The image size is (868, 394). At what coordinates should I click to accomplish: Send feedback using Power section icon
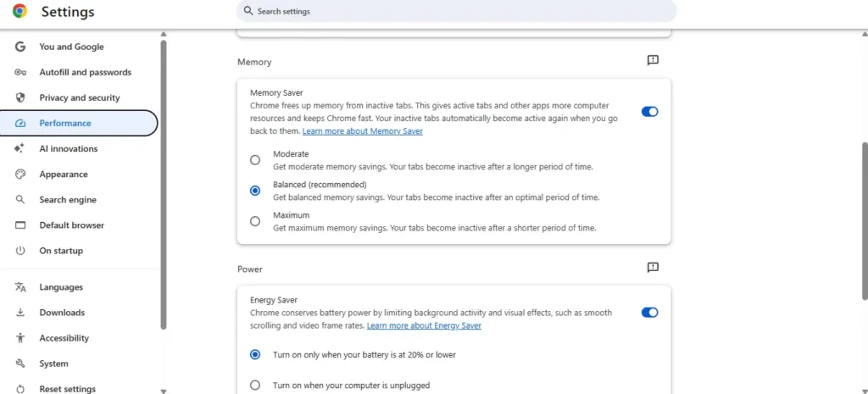pos(653,267)
